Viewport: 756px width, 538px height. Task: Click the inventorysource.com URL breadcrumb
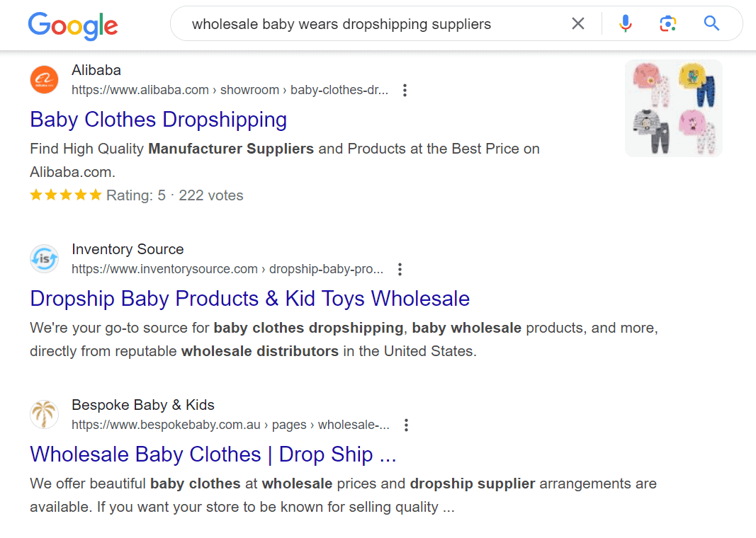pos(227,269)
